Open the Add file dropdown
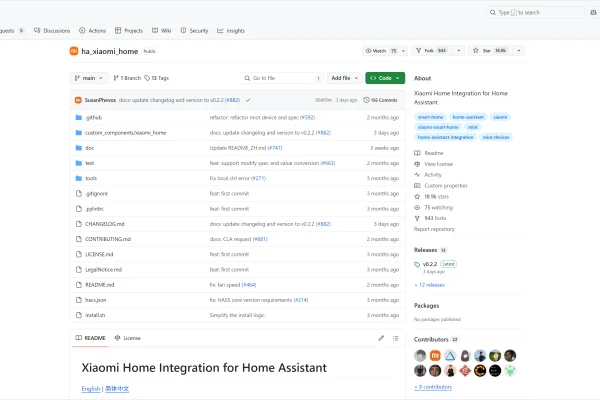 344,78
